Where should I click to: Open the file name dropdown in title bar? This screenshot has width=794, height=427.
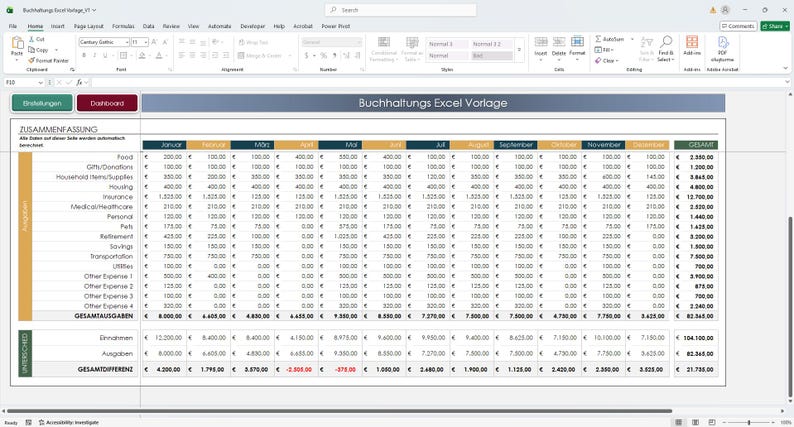(94, 10)
